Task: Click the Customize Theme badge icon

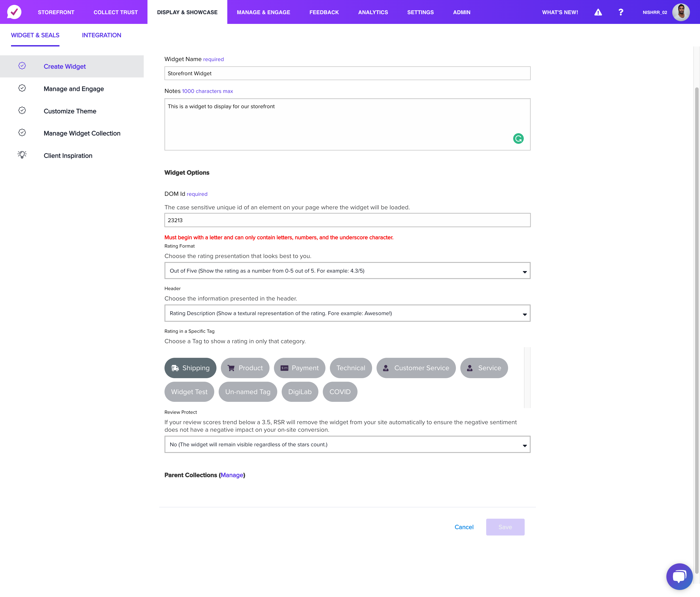Action: (22, 111)
